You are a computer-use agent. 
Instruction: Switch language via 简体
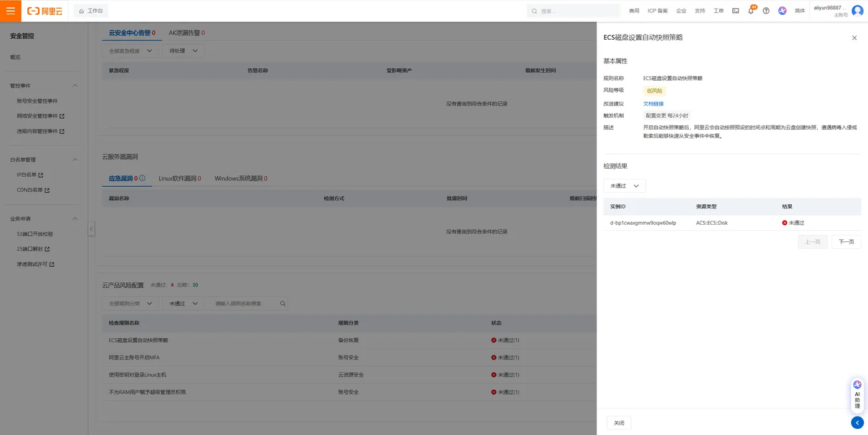pos(800,11)
